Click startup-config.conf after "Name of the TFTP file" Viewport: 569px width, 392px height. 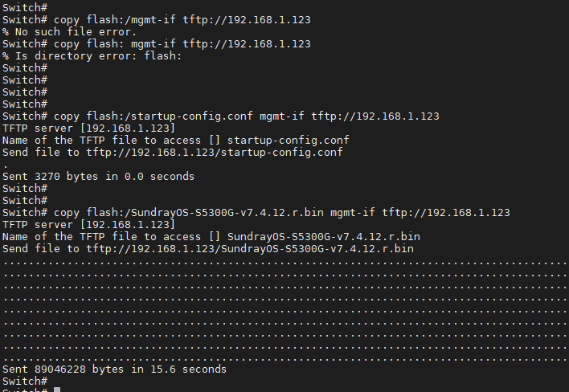pyautogui.click(x=287, y=140)
